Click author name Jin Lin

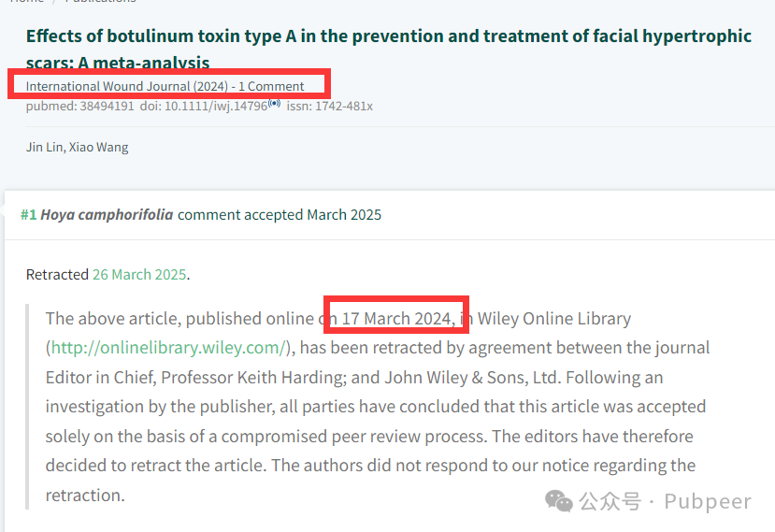45,147
